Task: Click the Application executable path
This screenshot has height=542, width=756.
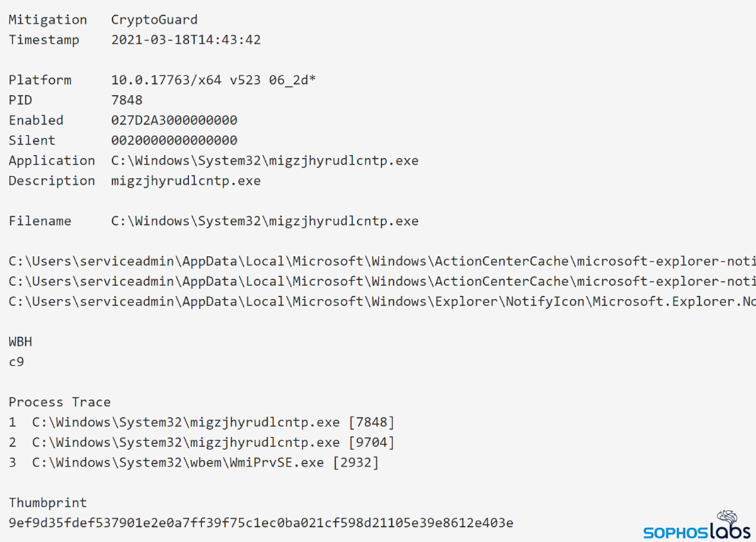Action: click(x=265, y=161)
